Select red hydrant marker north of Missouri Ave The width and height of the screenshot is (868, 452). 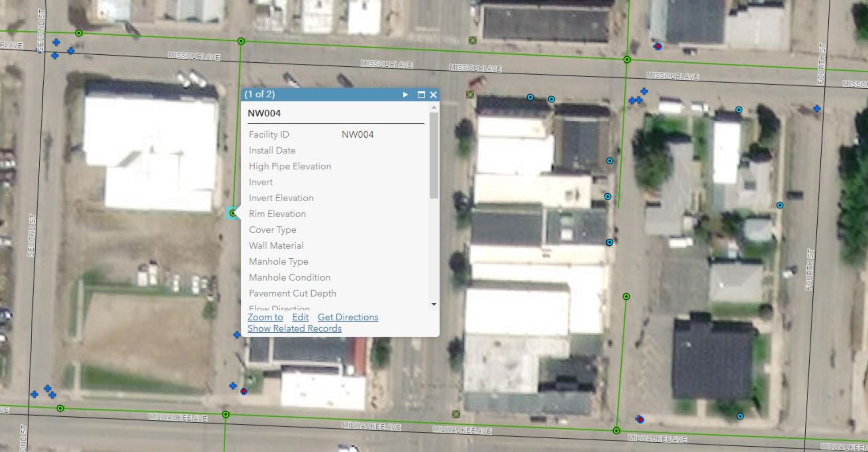[x=658, y=46]
